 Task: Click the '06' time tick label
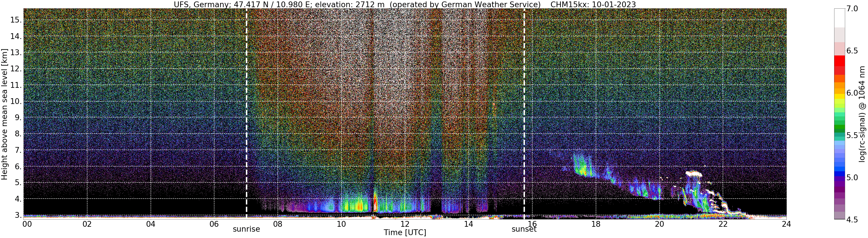pyautogui.click(x=214, y=224)
